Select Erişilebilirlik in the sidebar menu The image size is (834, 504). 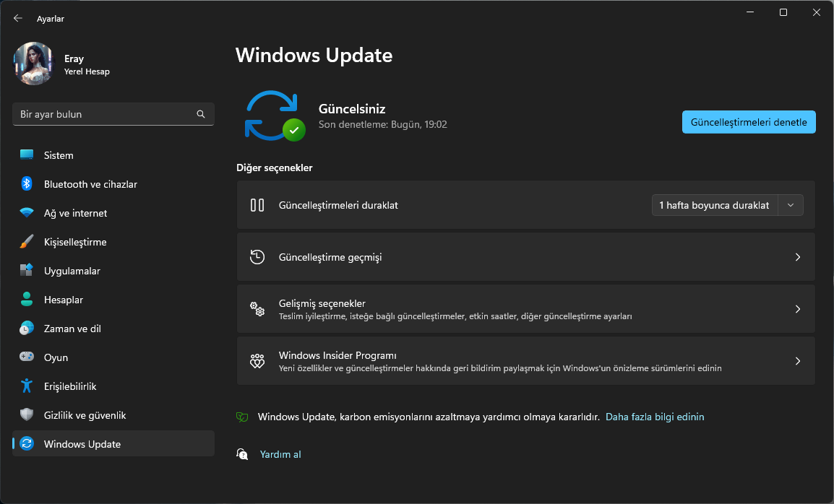coord(70,386)
